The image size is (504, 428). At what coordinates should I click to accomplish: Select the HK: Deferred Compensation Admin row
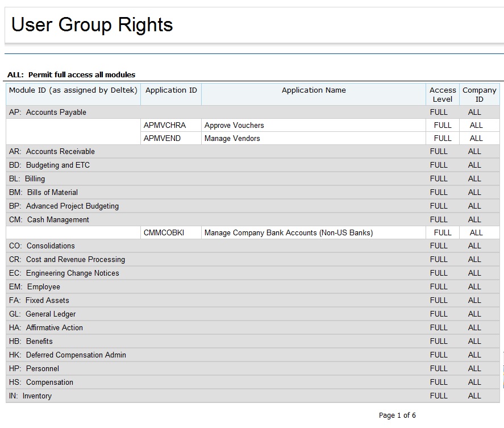68,355
